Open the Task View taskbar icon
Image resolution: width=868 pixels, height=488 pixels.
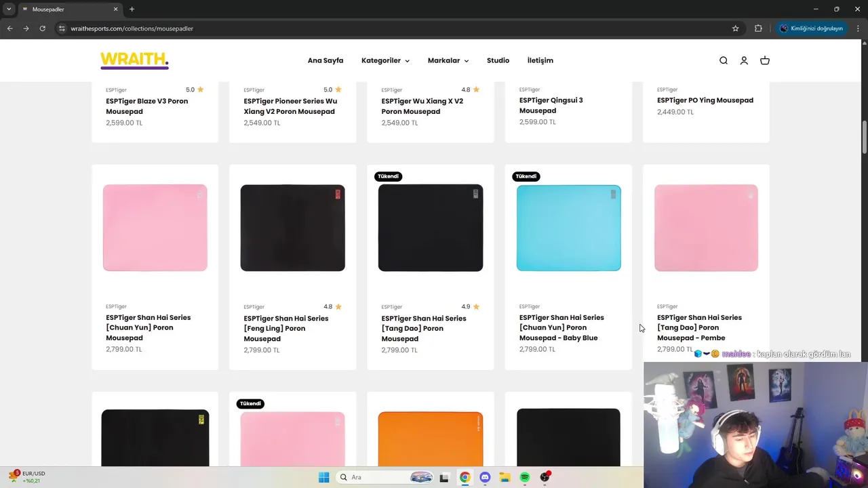(x=444, y=477)
